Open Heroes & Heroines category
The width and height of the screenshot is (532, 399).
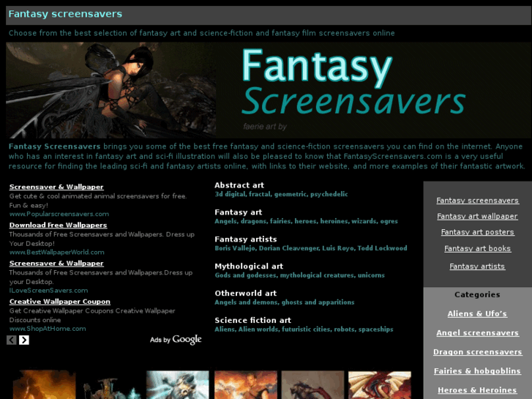[x=477, y=390]
